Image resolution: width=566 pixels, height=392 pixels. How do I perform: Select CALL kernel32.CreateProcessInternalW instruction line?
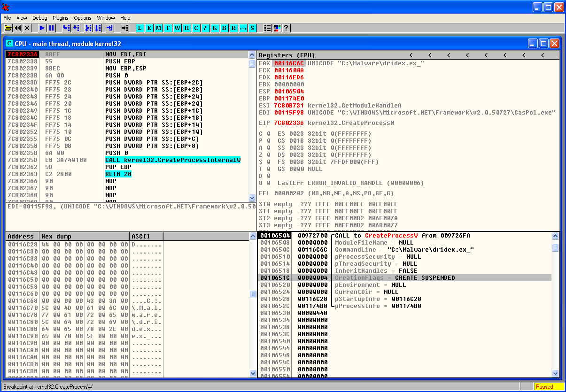pos(172,160)
